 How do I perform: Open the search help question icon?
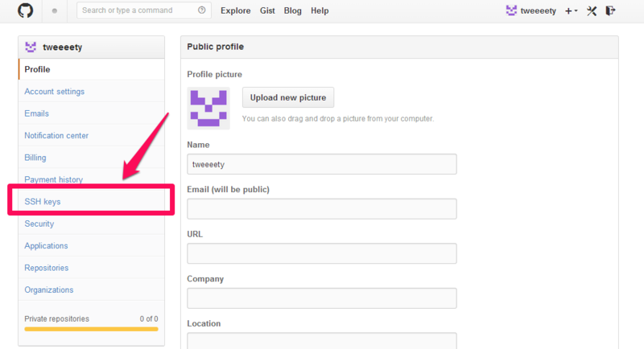202,10
